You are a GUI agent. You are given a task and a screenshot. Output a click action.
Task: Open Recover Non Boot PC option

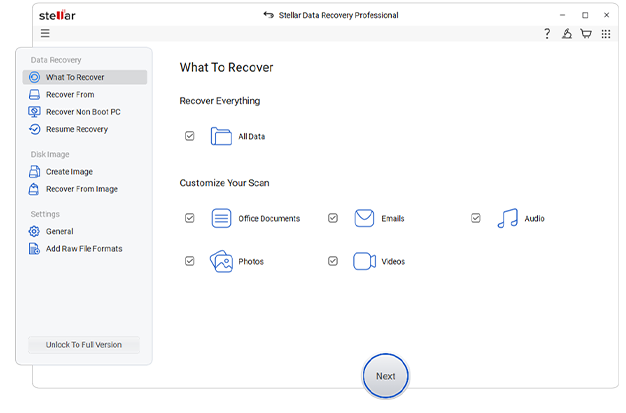click(x=83, y=112)
